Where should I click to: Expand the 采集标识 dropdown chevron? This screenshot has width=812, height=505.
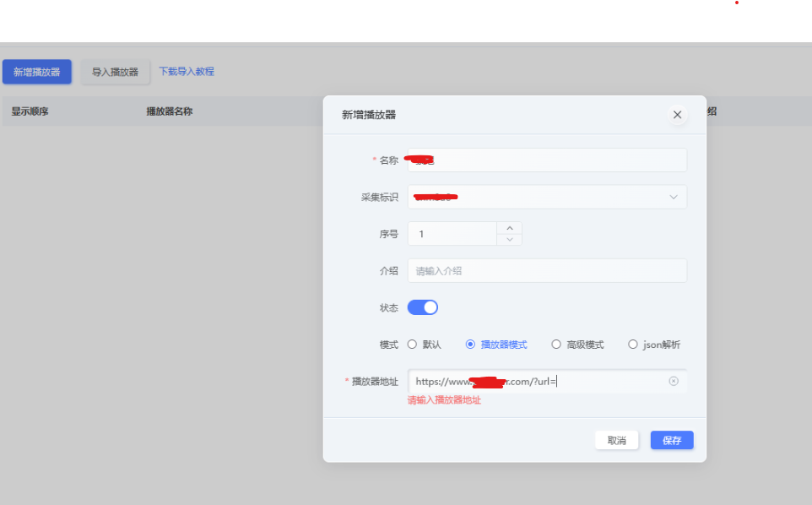674,197
